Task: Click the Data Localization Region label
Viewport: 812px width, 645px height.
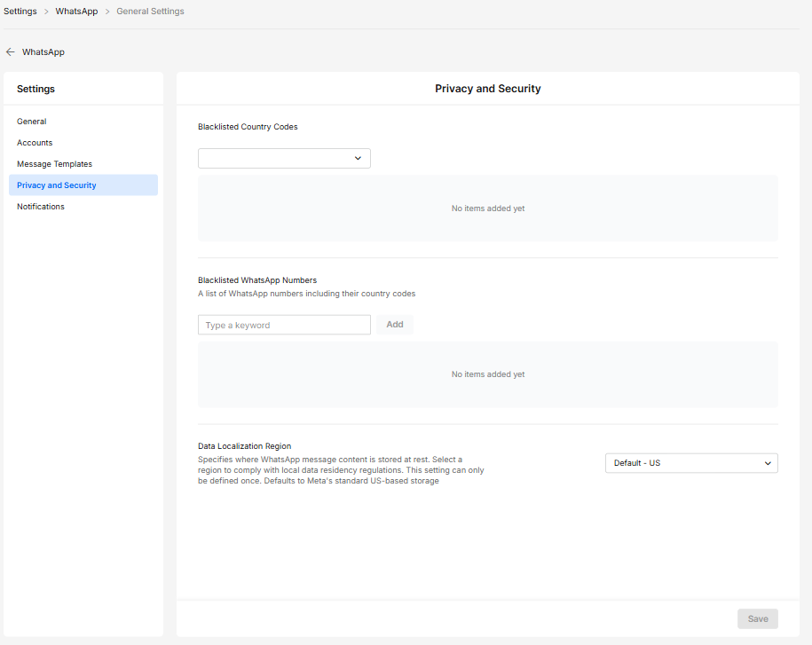Action: coord(244,446)
